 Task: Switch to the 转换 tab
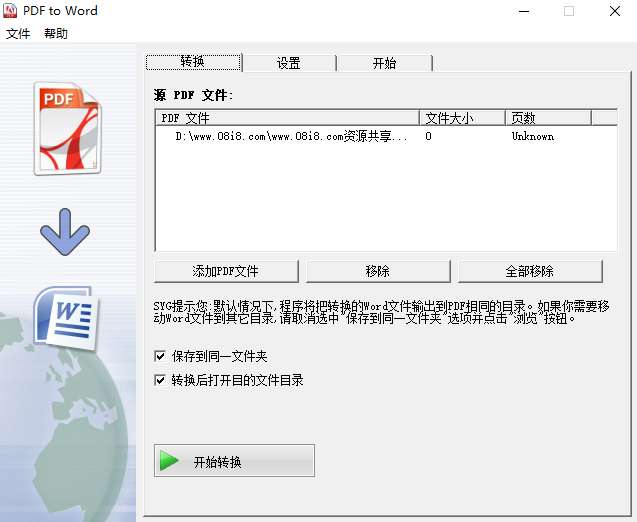(193, 62)
